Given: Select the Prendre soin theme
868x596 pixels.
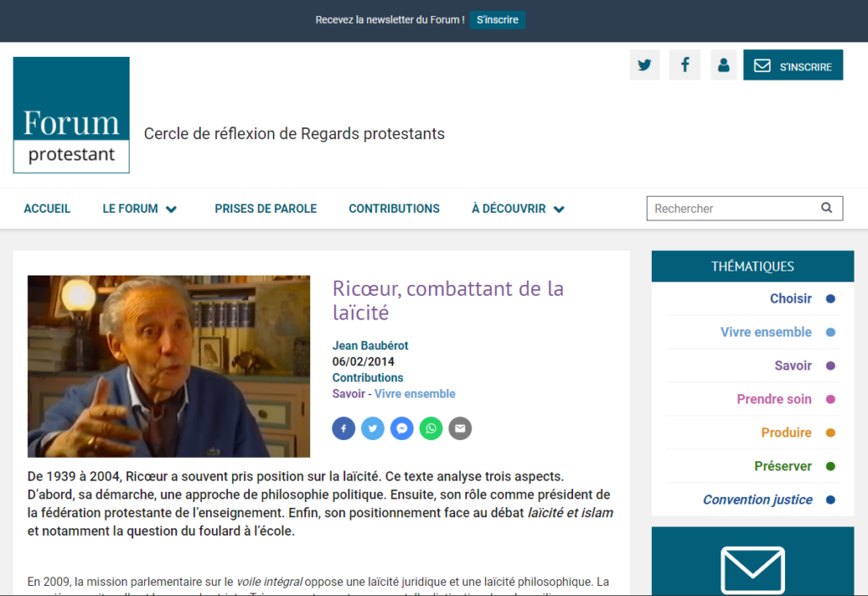Looking at the screenshot, I should 775,398.
